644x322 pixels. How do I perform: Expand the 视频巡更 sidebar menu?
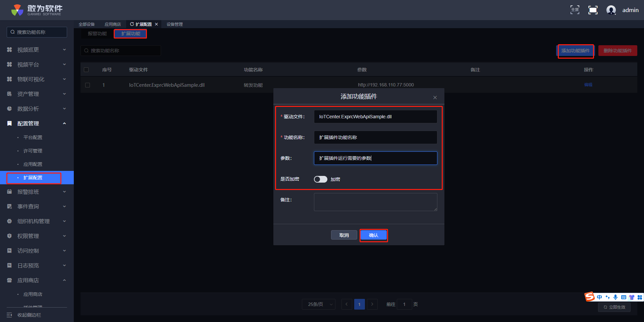pos(37,50)
